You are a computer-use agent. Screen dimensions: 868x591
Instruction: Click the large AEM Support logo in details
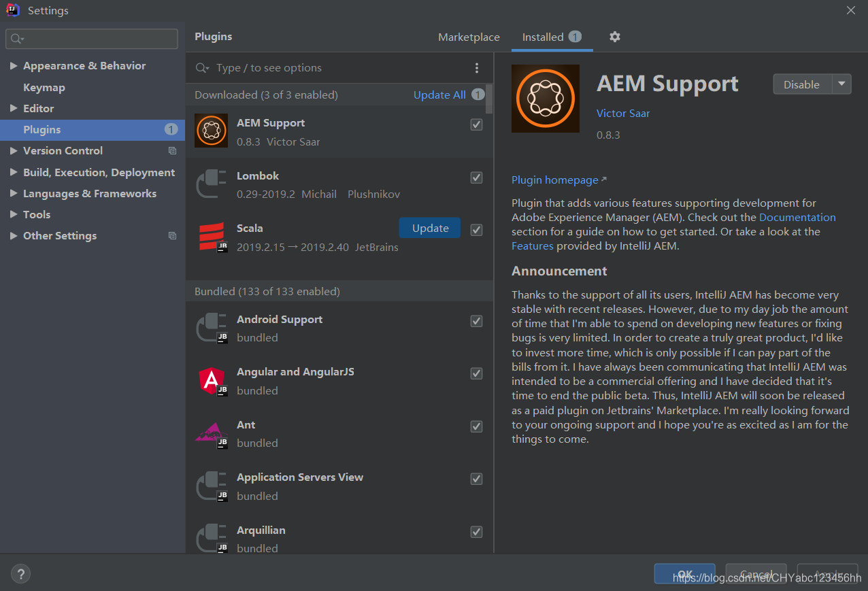[546, 99]
